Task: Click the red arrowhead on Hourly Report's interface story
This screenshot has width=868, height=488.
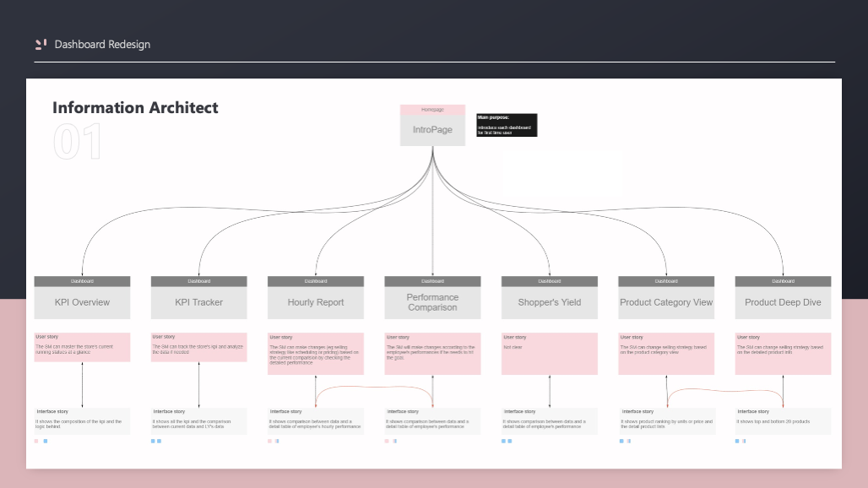Action: pos(316,406)
